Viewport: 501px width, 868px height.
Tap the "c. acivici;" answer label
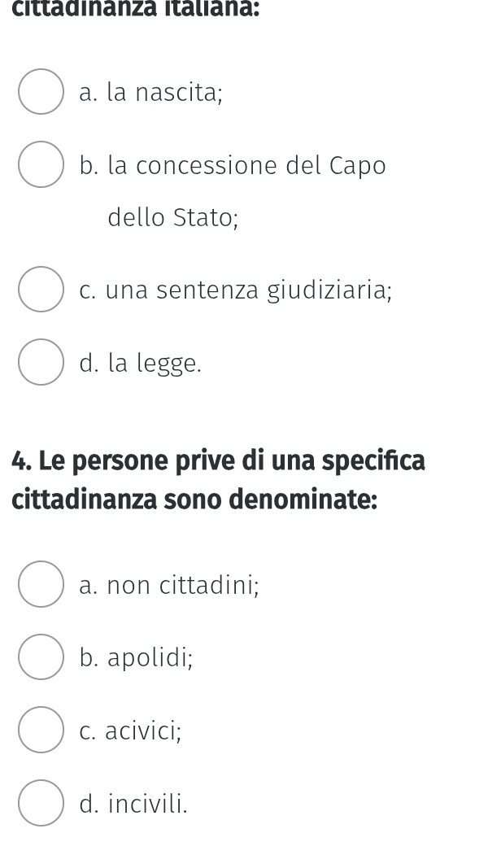point(131,731)
